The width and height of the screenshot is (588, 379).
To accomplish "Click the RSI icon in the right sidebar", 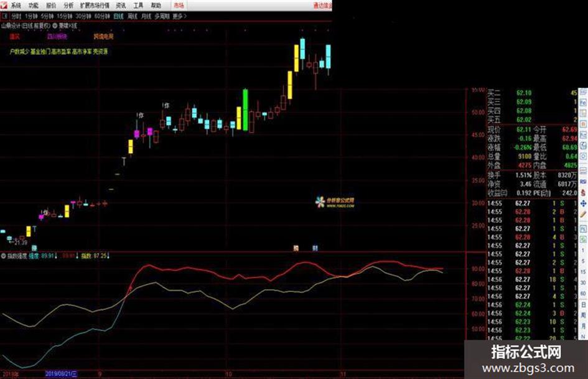I will click(x=583, y=181).
